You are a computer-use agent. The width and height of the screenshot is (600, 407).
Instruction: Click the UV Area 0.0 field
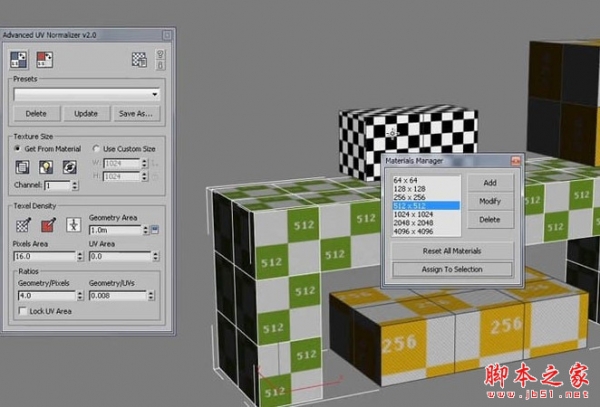click(x=120, y=256)
